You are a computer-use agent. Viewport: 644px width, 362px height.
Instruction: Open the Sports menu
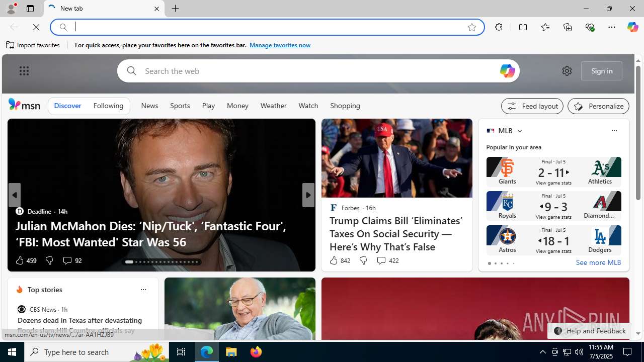[180, 106]
